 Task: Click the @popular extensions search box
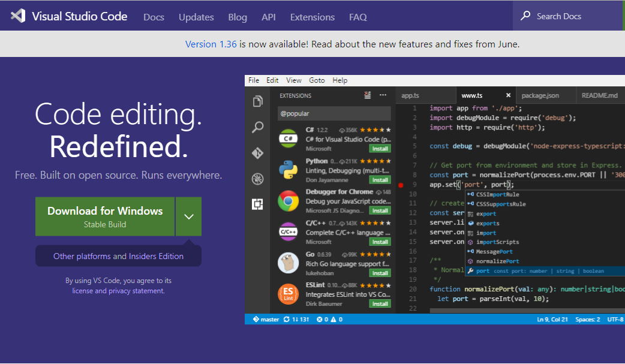(334, 113)
